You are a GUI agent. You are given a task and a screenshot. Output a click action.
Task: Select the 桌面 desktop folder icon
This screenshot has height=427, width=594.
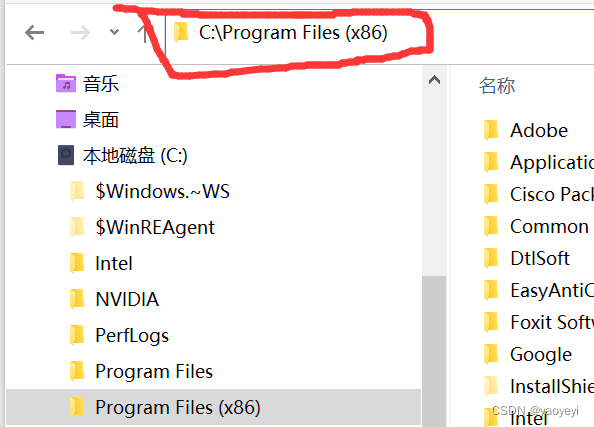[66, 119]
